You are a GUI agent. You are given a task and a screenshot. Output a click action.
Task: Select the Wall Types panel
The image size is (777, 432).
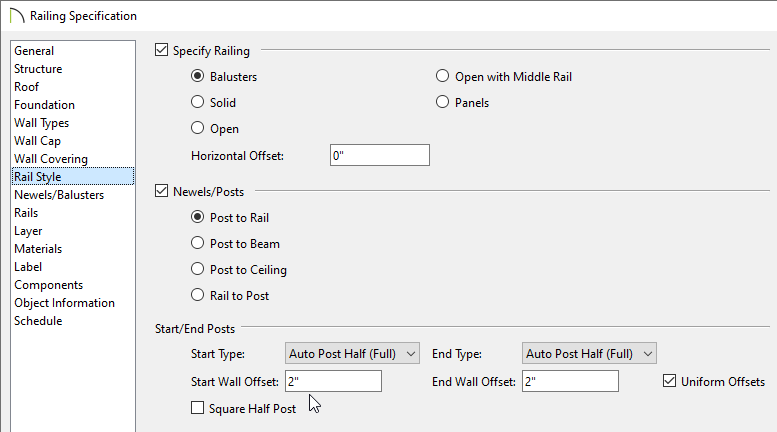(x=42, y=123)
